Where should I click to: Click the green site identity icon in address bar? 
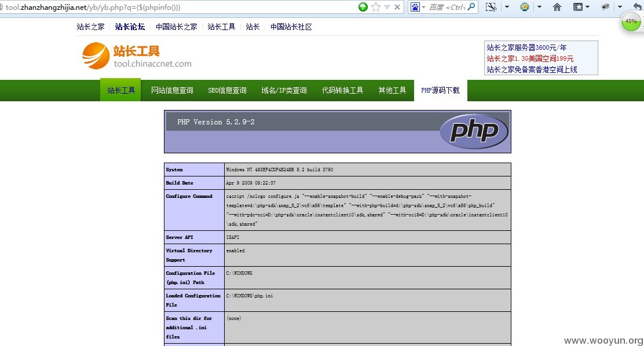363,7
